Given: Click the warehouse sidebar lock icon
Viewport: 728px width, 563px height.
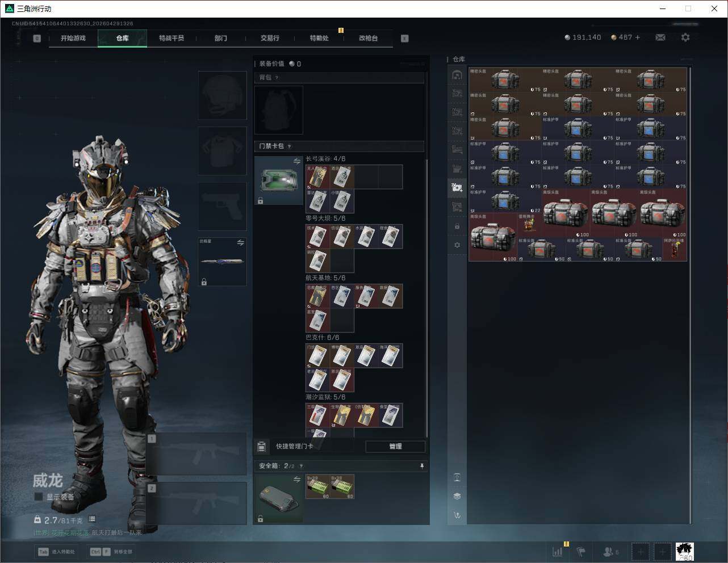Looking at the screenshot, I should (457, 226).
